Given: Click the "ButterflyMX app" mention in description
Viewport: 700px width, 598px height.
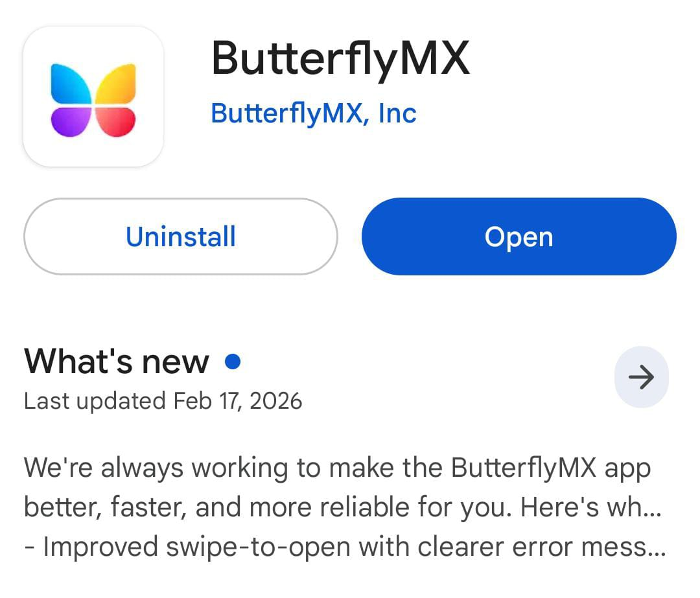Looking at the screenshot, I should (x=551, y=468).
